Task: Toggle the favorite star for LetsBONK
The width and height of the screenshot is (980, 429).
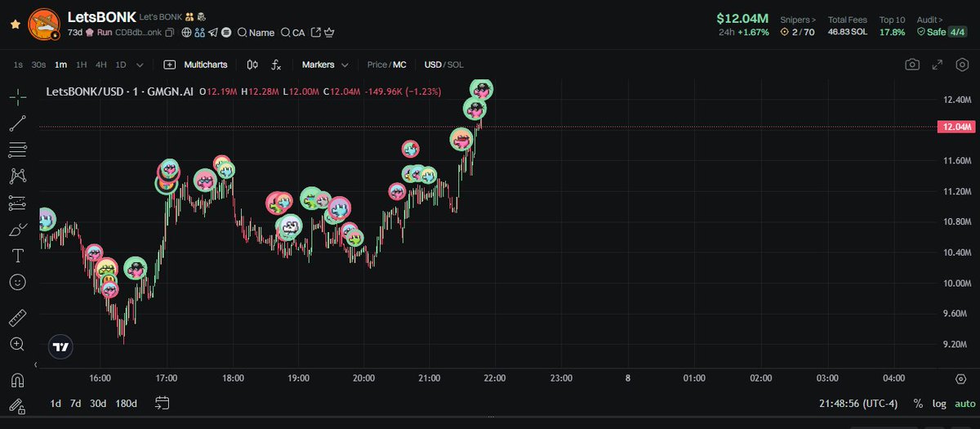Action: click(15, 25)
